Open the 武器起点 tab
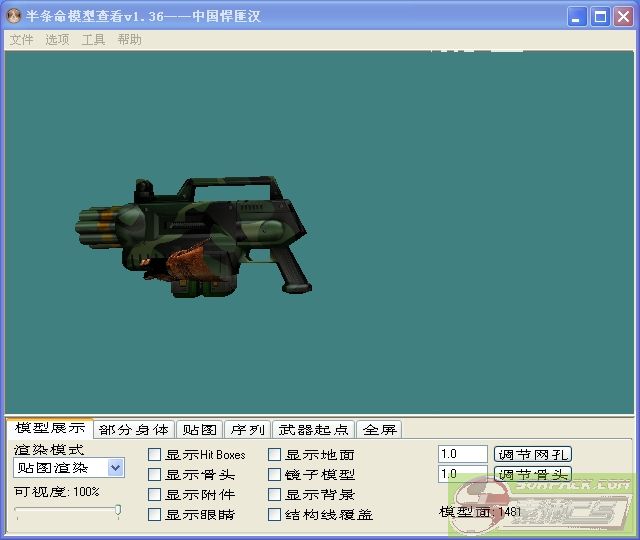 pos(314,430)
